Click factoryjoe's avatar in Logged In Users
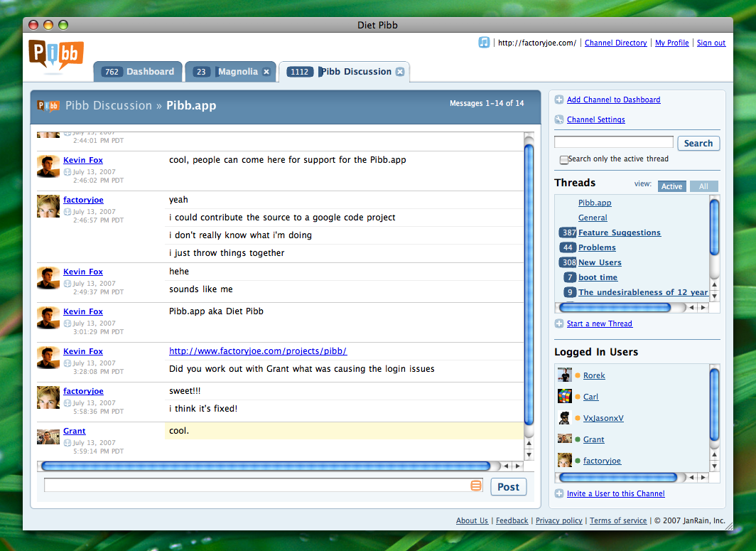Viewport: 756px width, 551px height. point(565,460)
